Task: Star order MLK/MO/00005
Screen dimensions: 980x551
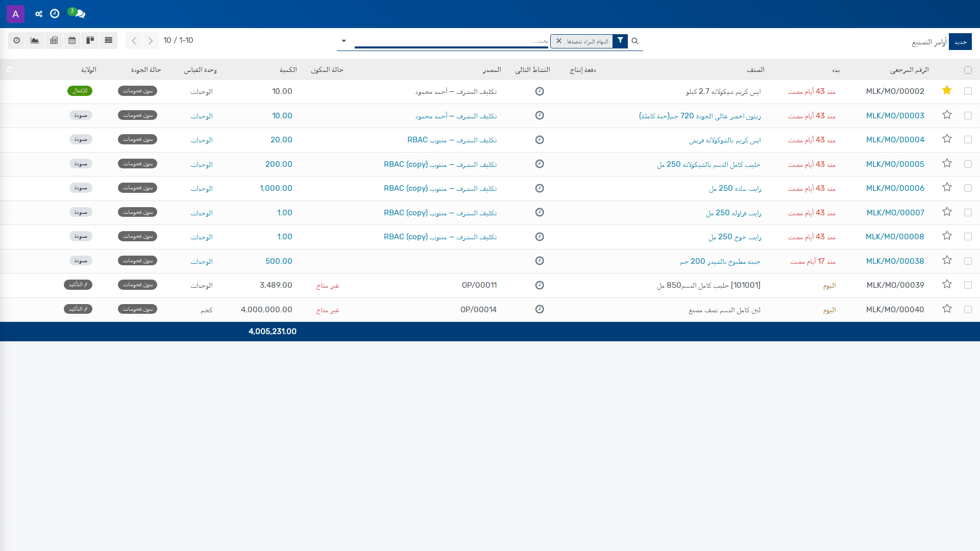Action: coord(947,164)
